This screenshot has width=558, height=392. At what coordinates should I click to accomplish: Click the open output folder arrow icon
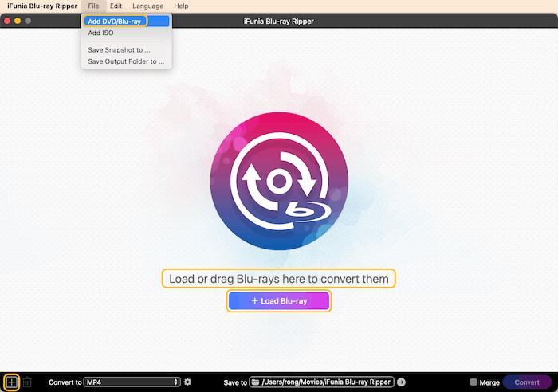pyautogui.click(x=401, y=382)
